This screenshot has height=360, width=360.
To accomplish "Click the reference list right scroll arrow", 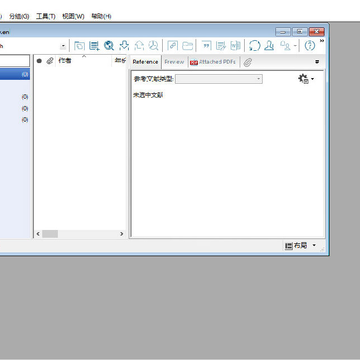I will point(122,234).
